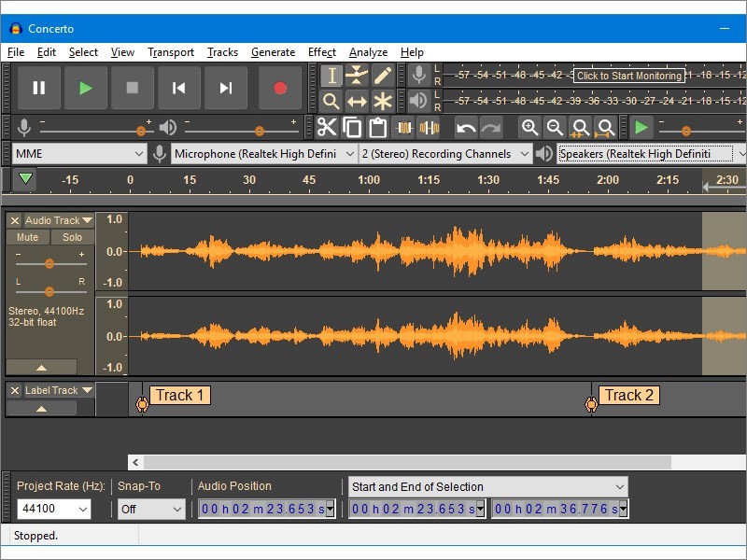Click the Undo arrow
The height and width of the screenshot is (560, 747).
click(466, 128)
